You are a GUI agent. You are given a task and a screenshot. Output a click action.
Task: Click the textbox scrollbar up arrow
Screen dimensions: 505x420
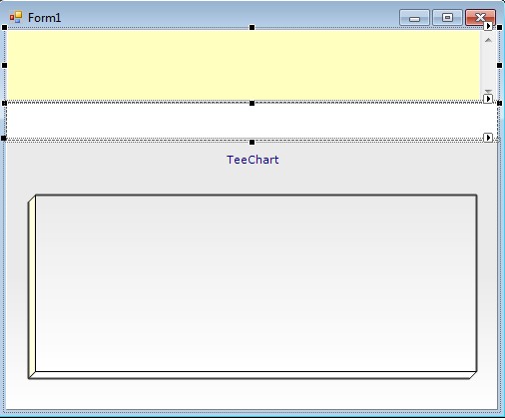tap(488, 40)
